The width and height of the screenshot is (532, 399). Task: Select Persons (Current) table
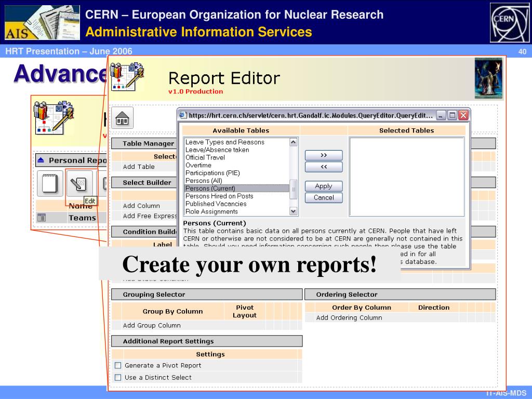coord(237,188)
